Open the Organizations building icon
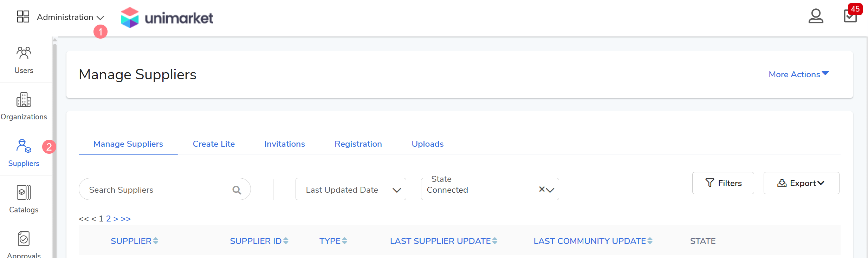 pos(24,100)
